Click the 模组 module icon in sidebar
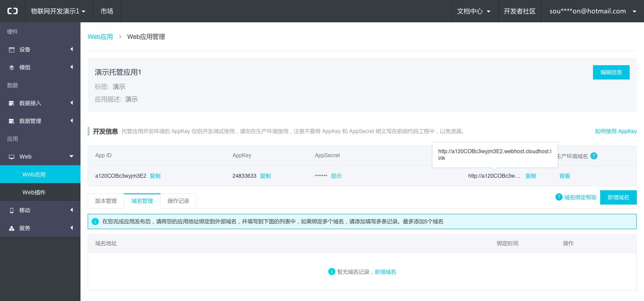Image resolution: width=644 pixels, height=301 pixels. point(12,67)
